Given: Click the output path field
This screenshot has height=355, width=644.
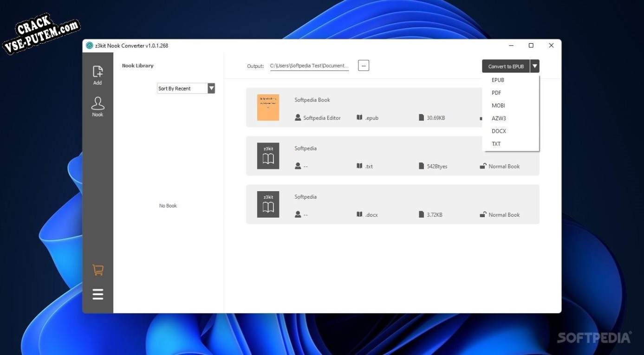Looking at the screenshot, I should point(309,66).
